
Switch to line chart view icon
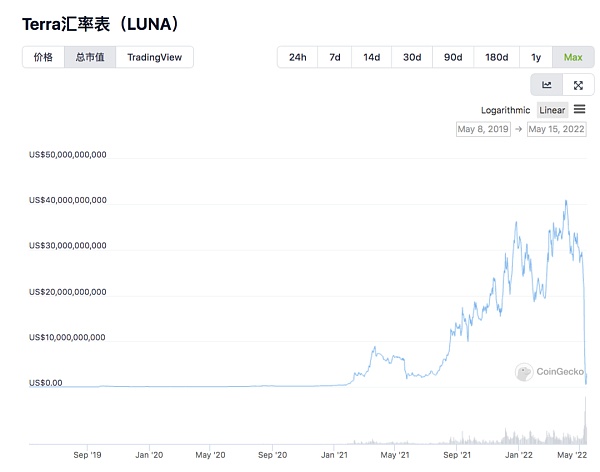547,85
